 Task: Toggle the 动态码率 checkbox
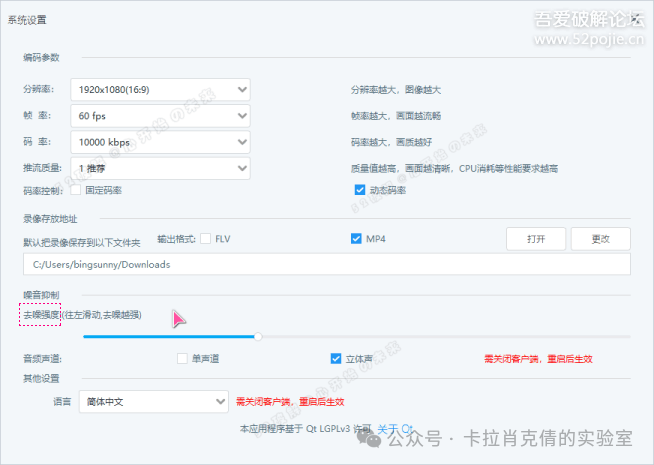(360, 190)
